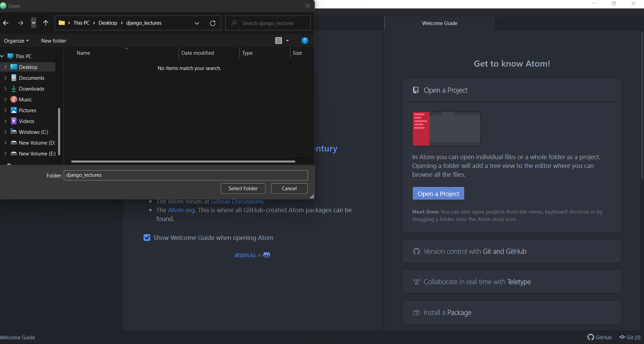Open the Git panel from the status bar
The image size is (644, 344).
[629, 337]
